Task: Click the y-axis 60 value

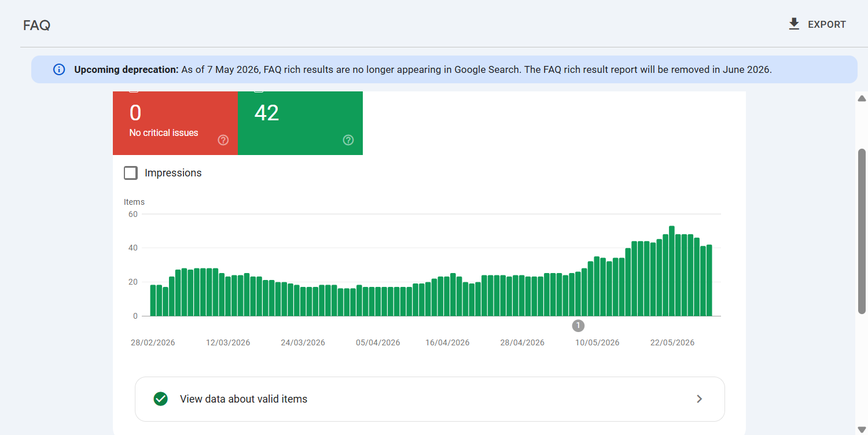Action: tap(133, 214)
